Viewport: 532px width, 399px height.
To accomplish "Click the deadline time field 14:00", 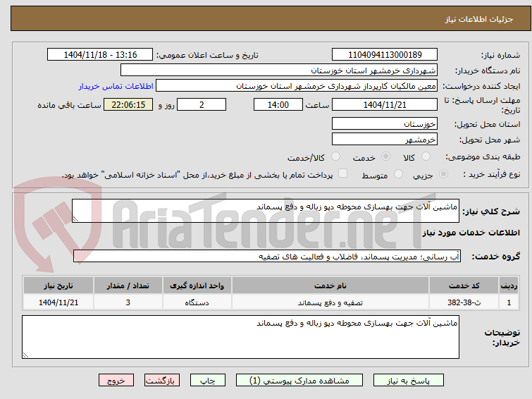I will point(278,104).
